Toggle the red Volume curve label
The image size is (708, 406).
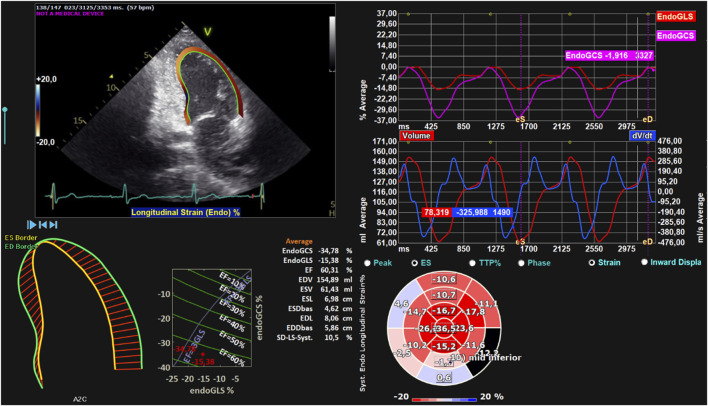tap(416, 135)
